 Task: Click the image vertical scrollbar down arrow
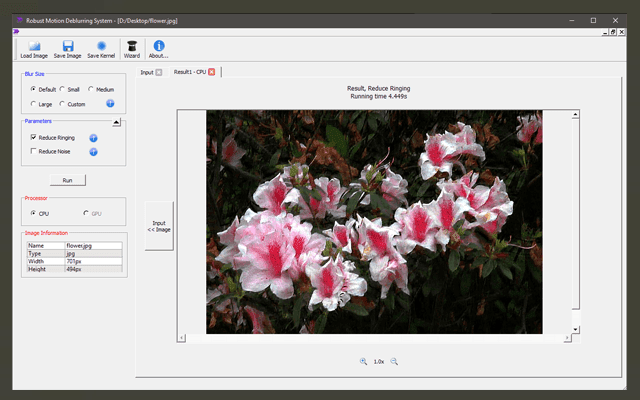pos(576,329)
